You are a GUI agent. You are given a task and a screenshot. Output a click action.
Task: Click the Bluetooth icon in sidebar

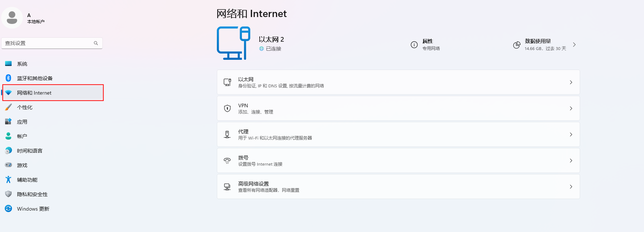pyautogui.click(x=8, y=78)
